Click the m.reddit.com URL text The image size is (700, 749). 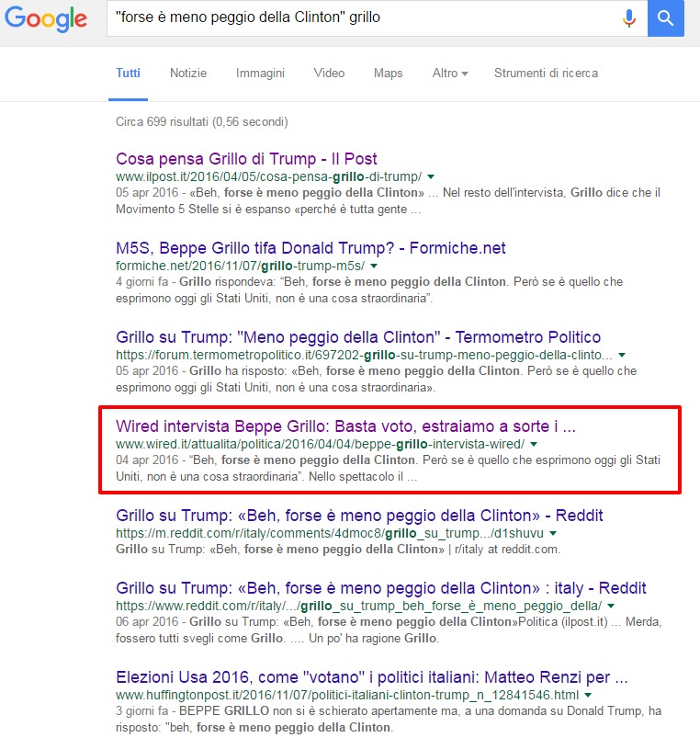tap(330, 534)
